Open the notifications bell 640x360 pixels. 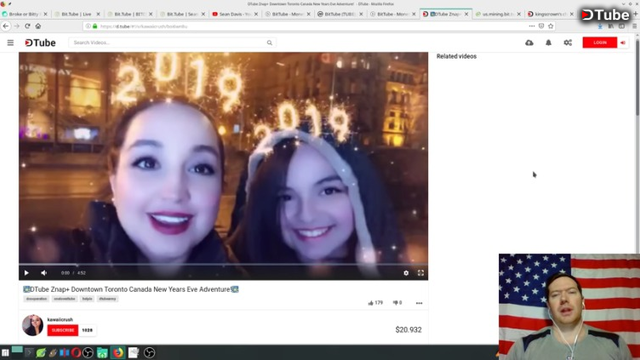(x=548, y=42)
